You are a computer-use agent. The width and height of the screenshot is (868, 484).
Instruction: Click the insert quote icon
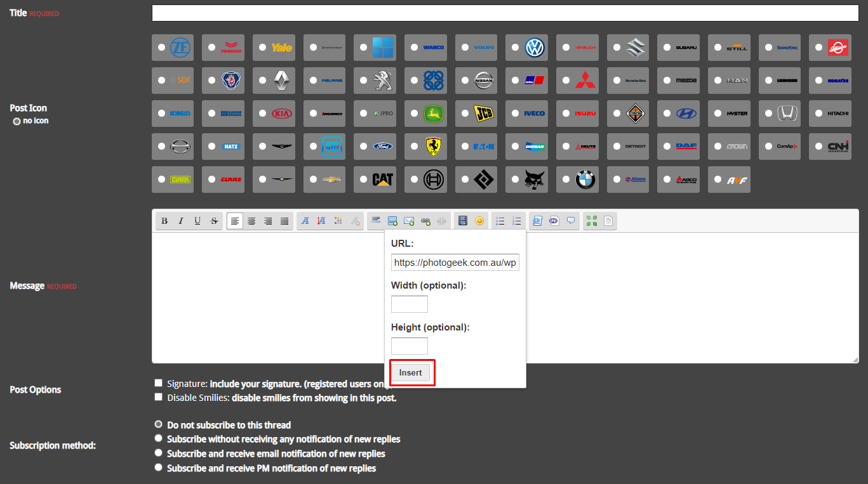point(571,221)
